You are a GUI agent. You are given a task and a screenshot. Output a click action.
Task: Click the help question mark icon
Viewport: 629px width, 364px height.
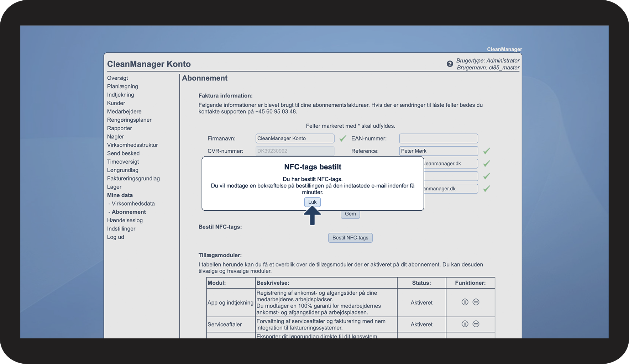point(450,64)
